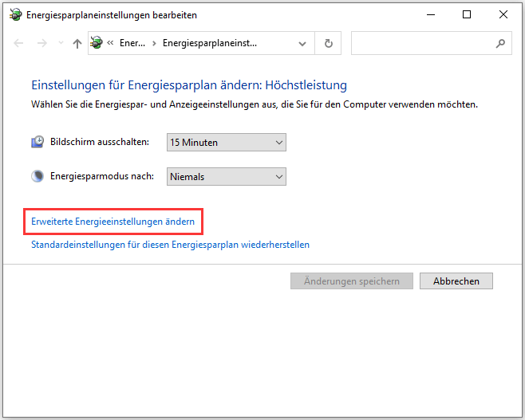Go up one level with up arrow

pos(77,43)
